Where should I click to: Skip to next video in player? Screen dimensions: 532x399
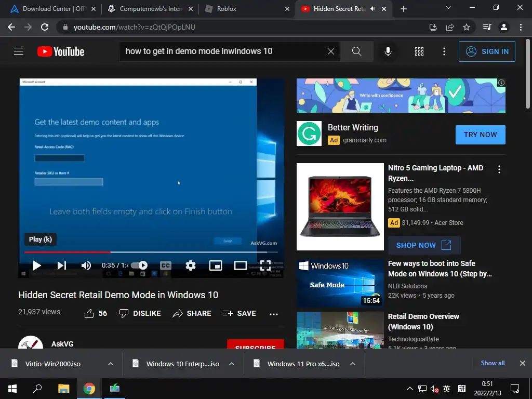click(x=62, y=265)
